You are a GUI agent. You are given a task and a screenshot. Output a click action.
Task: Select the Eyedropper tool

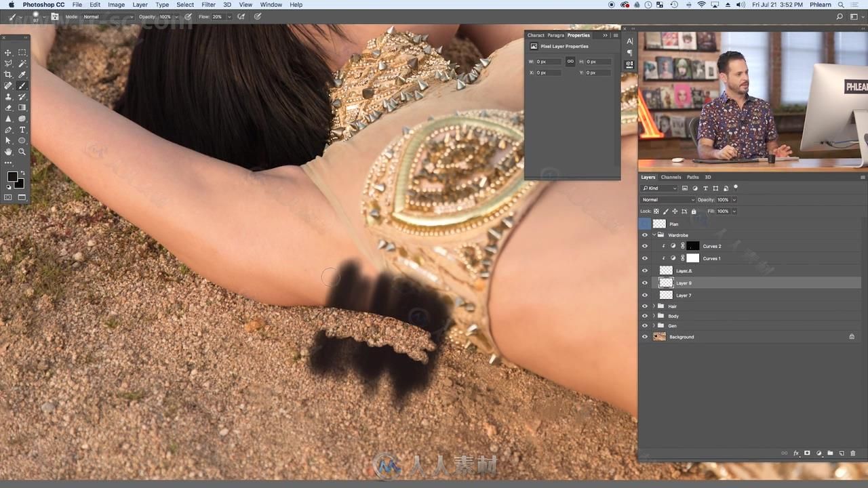[22, 75]
